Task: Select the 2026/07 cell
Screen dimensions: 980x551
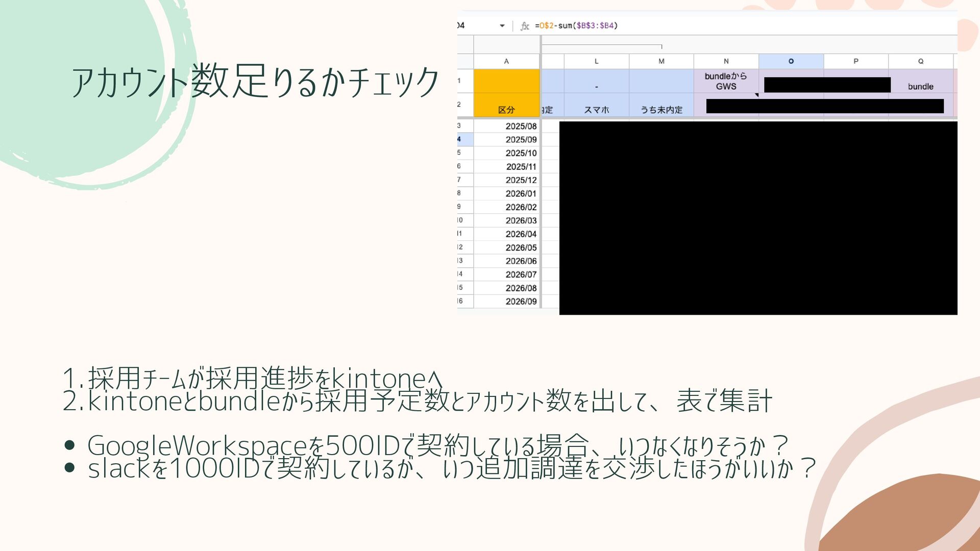Action: [506, 274]
